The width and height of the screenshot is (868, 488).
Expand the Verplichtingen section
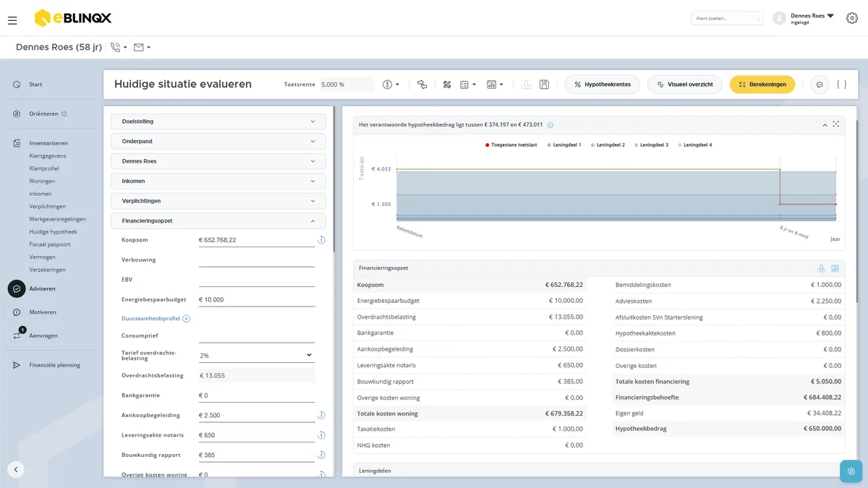218,201
